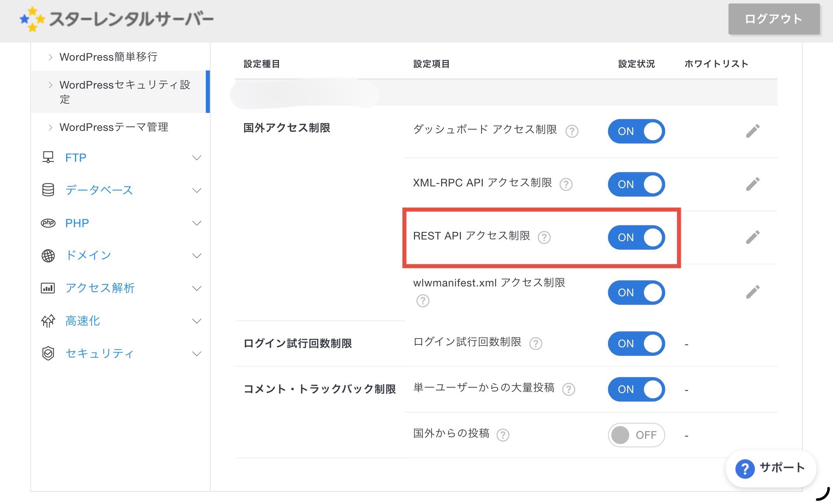Image resolution: width=833 pixels, height=504 pixels.
Task: Click help icon beside 単一ユーザーからの大量投稿
Action: point(569,389)
